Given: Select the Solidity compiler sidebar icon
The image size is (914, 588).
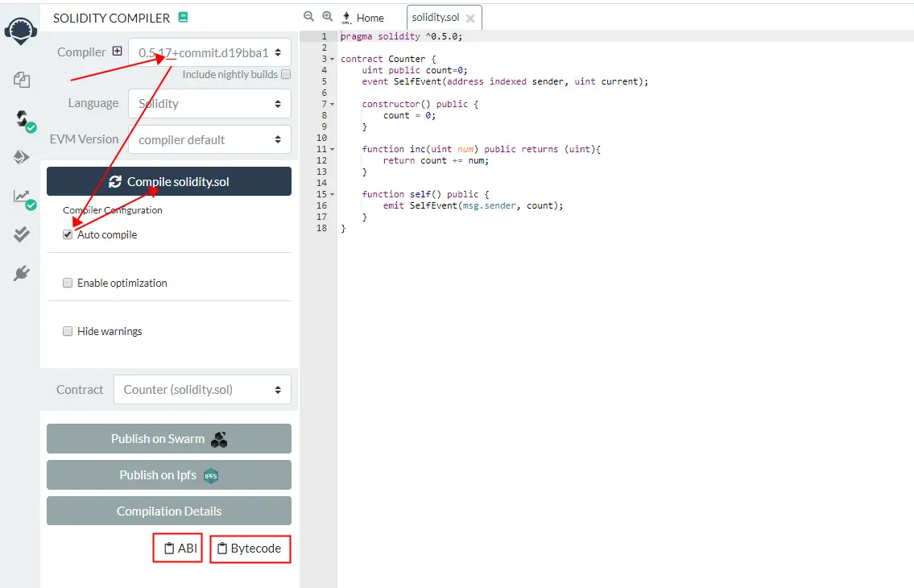Looking at the screenshot, I should (x=24, y=120).
